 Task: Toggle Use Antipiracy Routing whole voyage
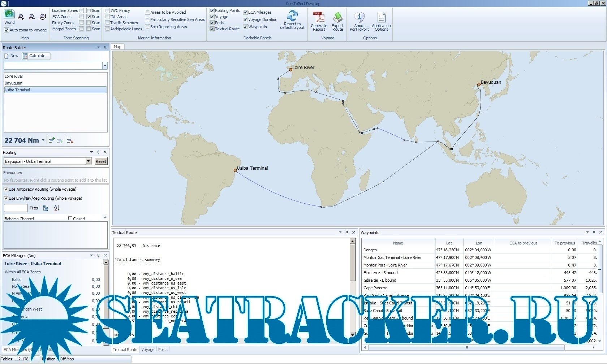coord(6,189)
